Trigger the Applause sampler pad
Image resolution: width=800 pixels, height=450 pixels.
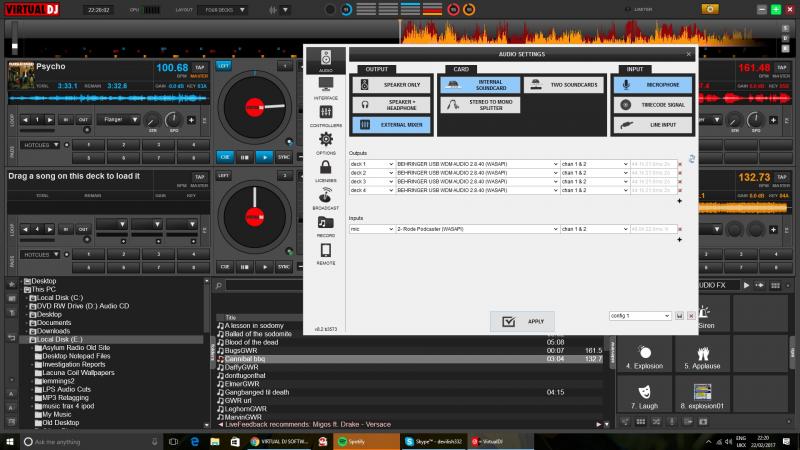703,357
